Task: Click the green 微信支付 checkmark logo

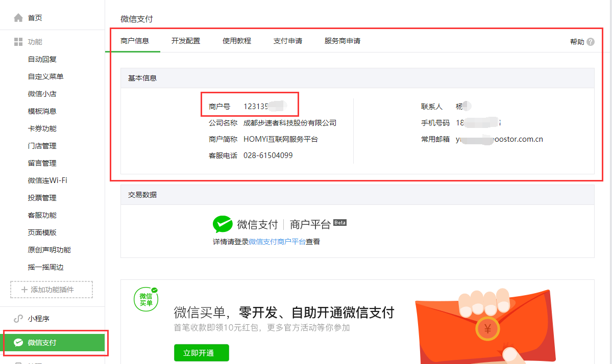Action: 223,224
